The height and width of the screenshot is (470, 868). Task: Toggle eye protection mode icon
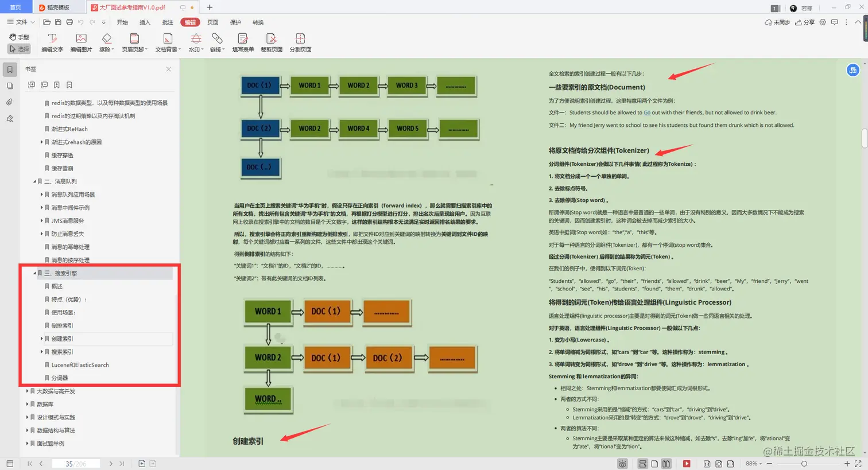tap(622, 464)
